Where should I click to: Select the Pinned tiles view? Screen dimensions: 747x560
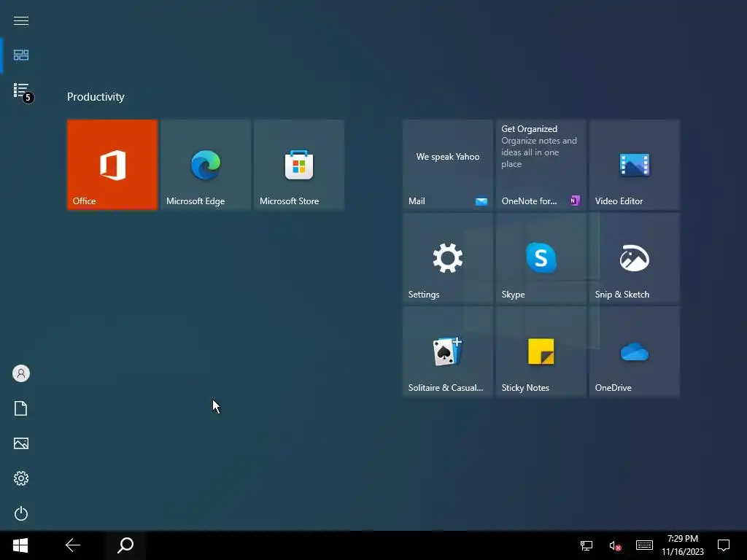click(x=21, y=55)
